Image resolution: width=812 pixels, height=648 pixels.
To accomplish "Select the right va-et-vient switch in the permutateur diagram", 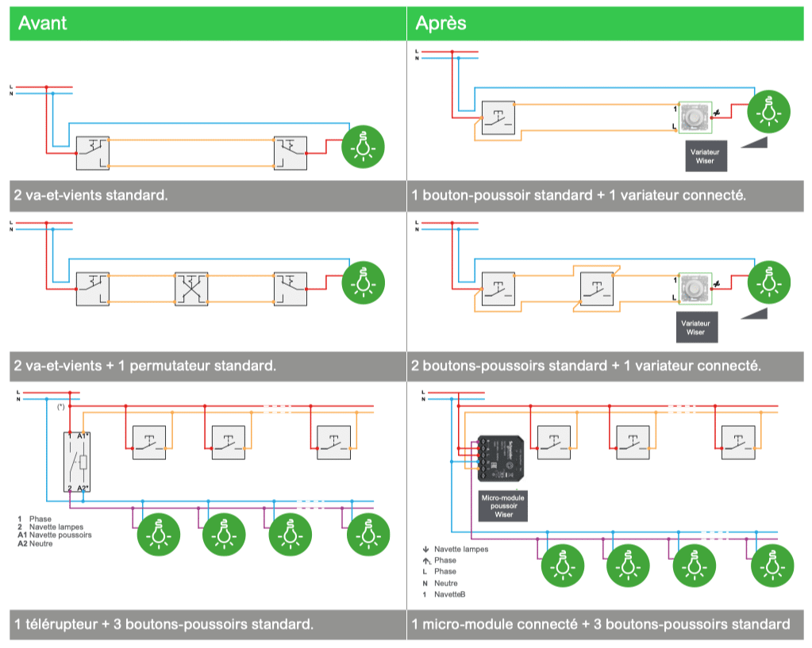I will point(290,289).
